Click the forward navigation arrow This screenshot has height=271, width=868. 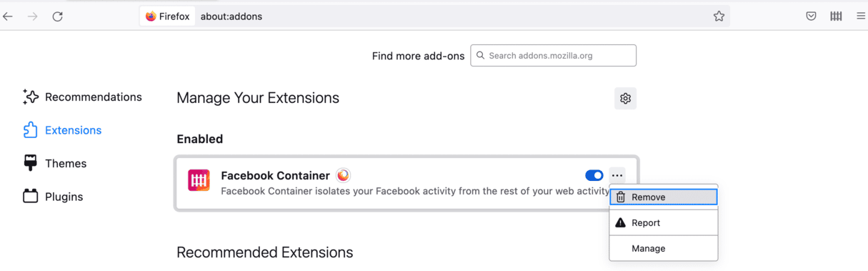click(x=33, y=16)
